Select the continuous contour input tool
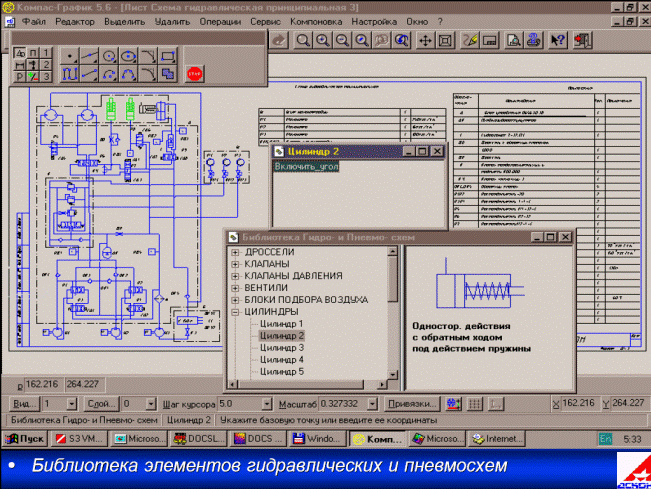Viewport: 651px width, 489px height. point(69,74)
